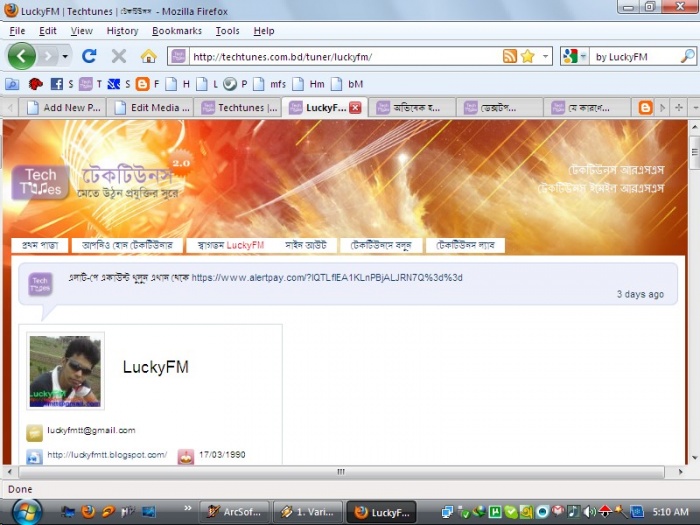Open the 'mfs' bookmark
The width and height of the screenshot is (700, 525).
point(269,83)
